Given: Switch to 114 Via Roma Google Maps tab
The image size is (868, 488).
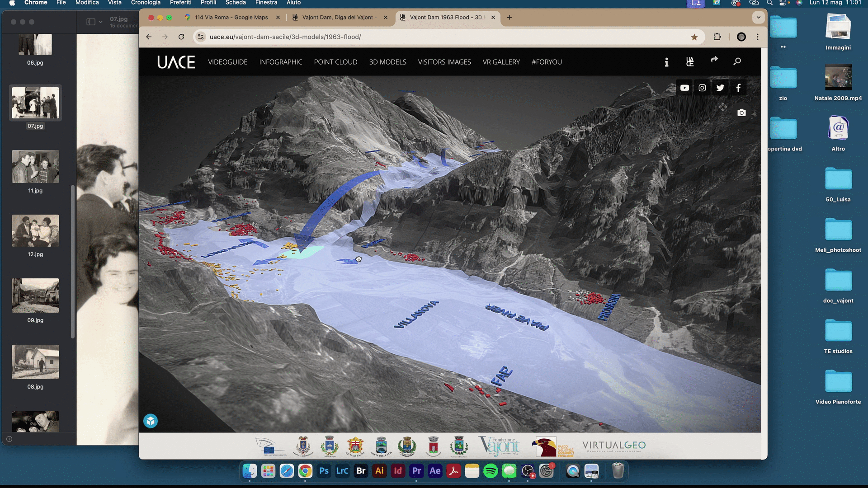Looking at the screenshot, I should 231,17.
